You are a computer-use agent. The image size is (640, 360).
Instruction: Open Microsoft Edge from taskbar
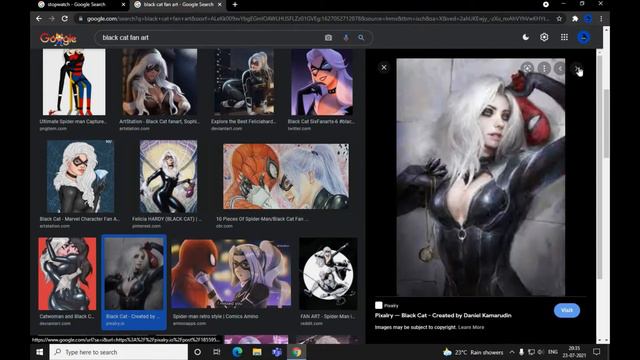237,352
